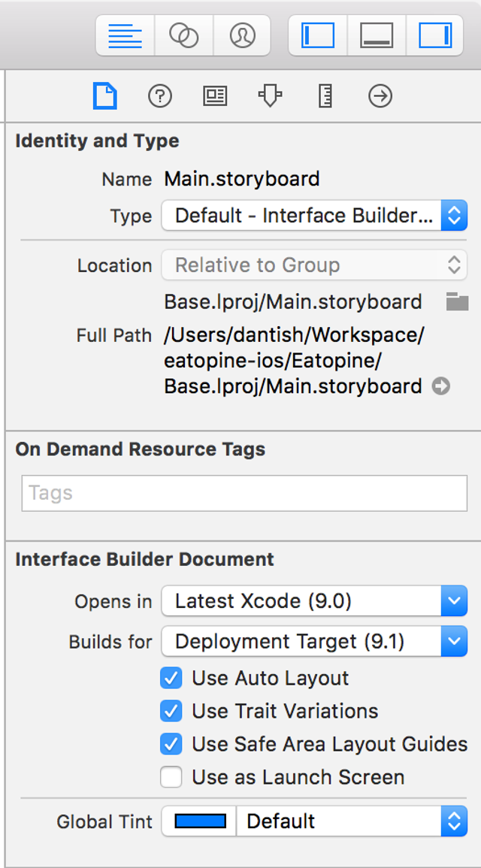Enable Use as Launch Screen
This screenshot has height=868, width=481.
click(x=171, y=777)
